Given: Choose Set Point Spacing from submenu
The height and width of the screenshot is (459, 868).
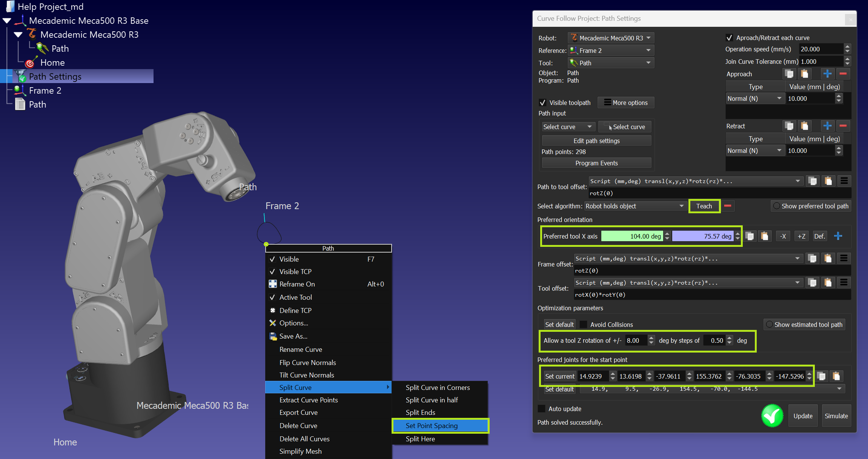Looking at the screenshot, I should [432, 426].
